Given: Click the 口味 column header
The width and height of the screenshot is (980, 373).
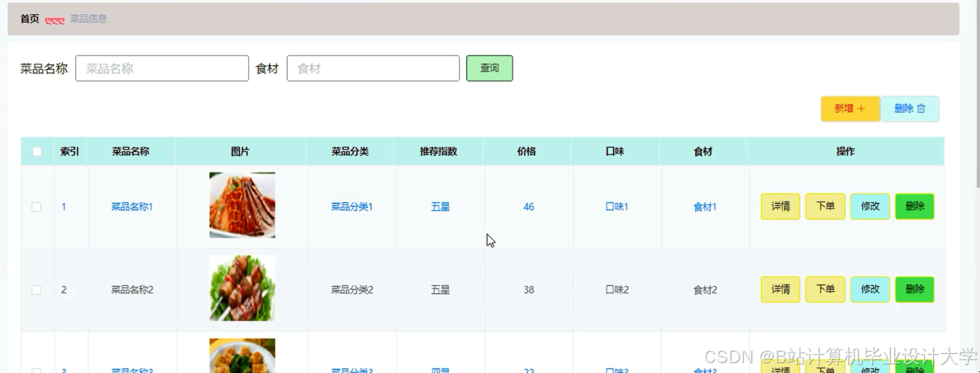Looking at the screenshot, I should click(615, 152).
